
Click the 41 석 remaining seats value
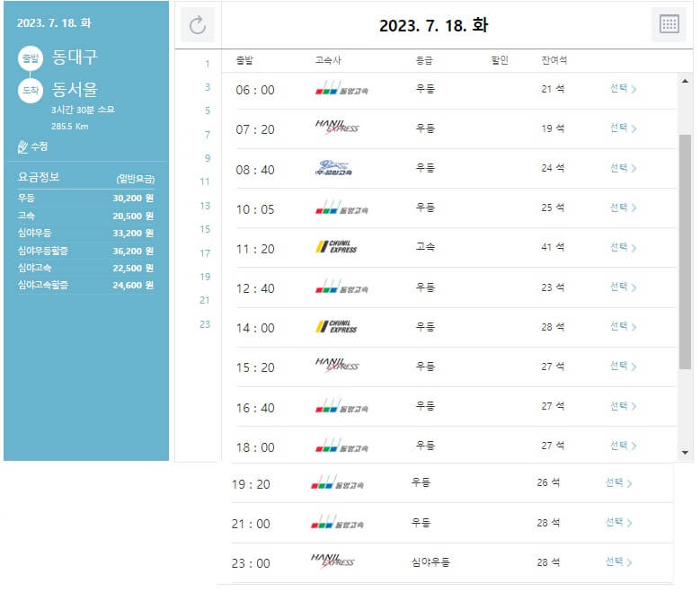click(553, 247)
